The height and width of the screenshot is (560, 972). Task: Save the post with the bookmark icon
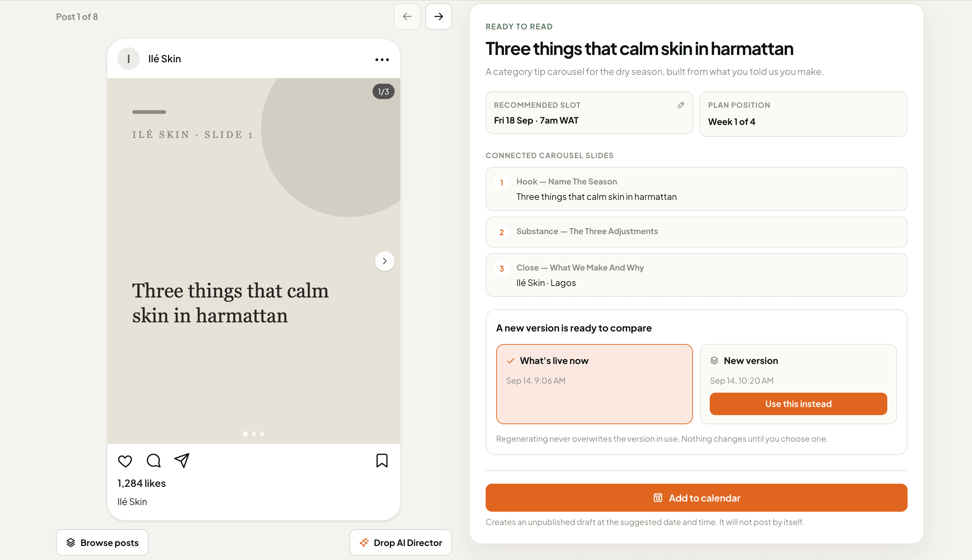(x=382, y=460)
